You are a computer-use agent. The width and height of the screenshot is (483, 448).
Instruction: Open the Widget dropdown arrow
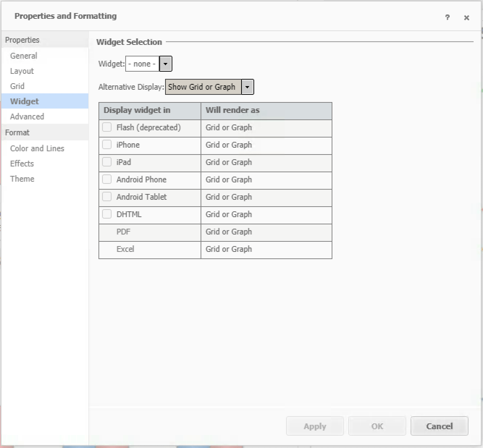pos(165,64)
